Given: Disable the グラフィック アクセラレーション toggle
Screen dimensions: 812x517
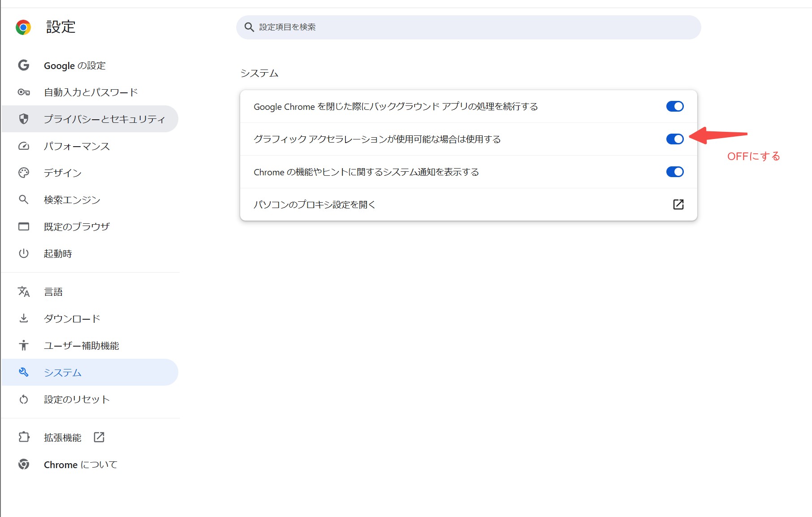Looking at the screenshot, I should (675, 139).
